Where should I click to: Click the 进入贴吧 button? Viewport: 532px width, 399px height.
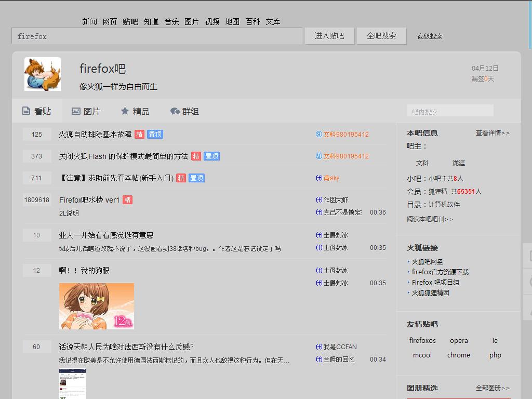coord(329,36)
